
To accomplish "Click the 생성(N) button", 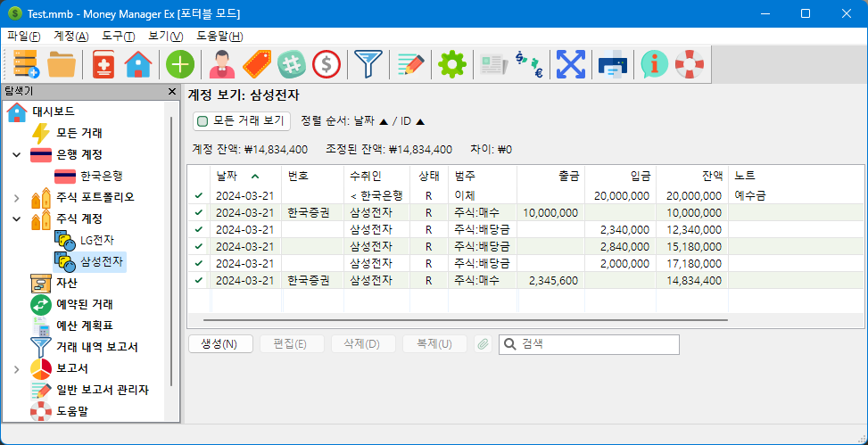I will pyautogui.click(x=220, y=344).
